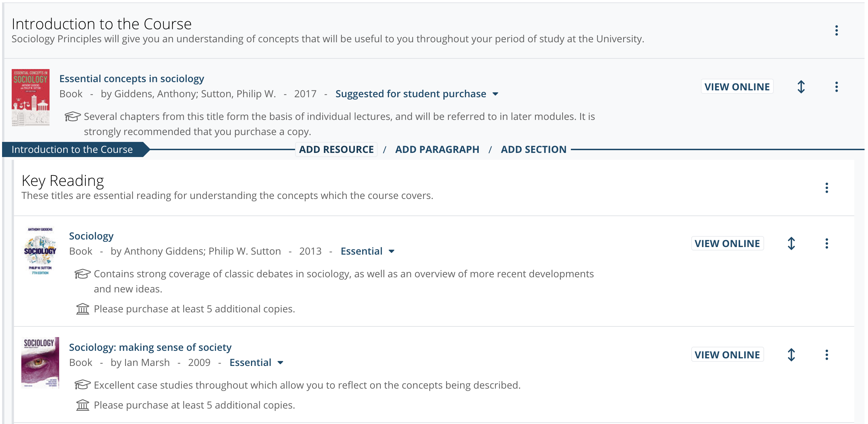Click ADD RESOURCE button
The width and height of the screenshot is (868, 424).
[x=336, y=149]
